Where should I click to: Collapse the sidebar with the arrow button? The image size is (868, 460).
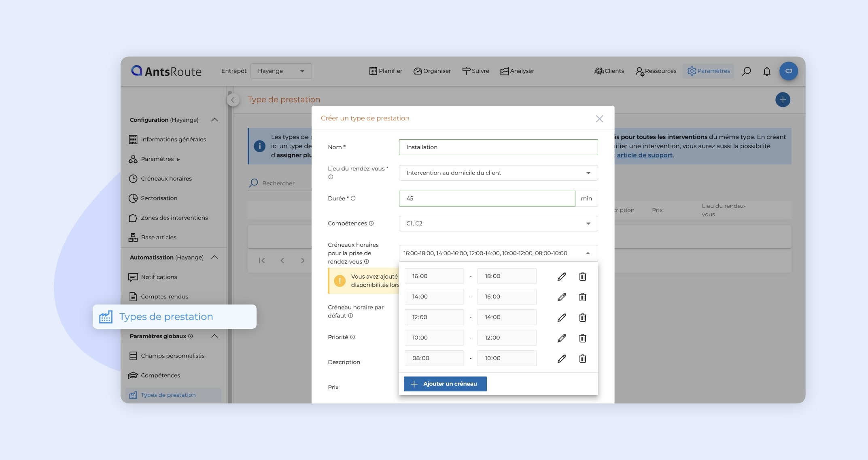point(233,100)
